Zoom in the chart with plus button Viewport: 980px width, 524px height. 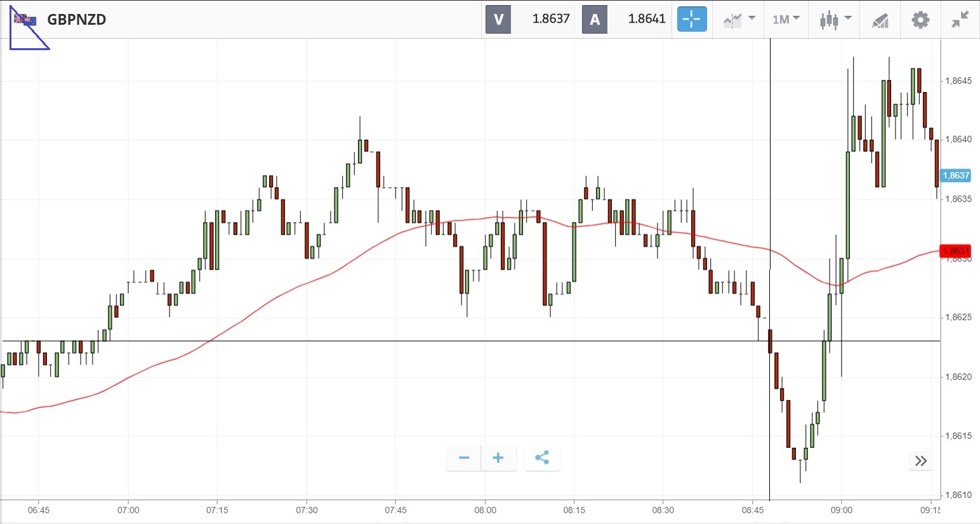(x=498, y=458)
